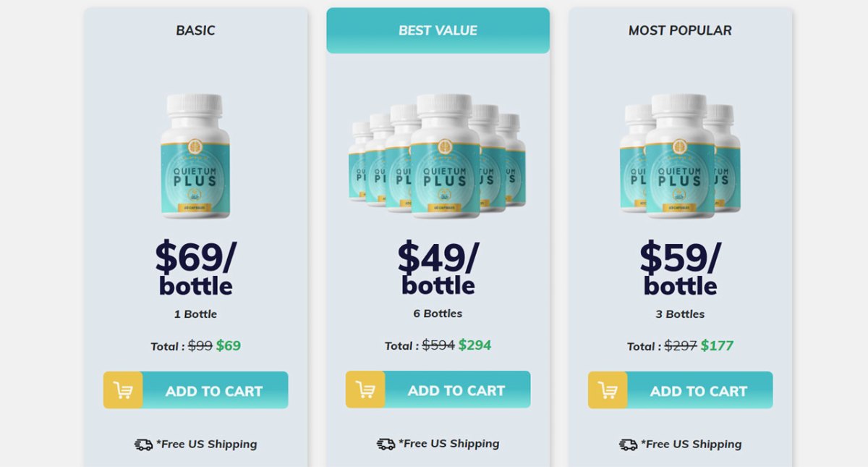Click the cart icon under Best Value package
This screenshot has width=868, height=467.
point(365,390)
